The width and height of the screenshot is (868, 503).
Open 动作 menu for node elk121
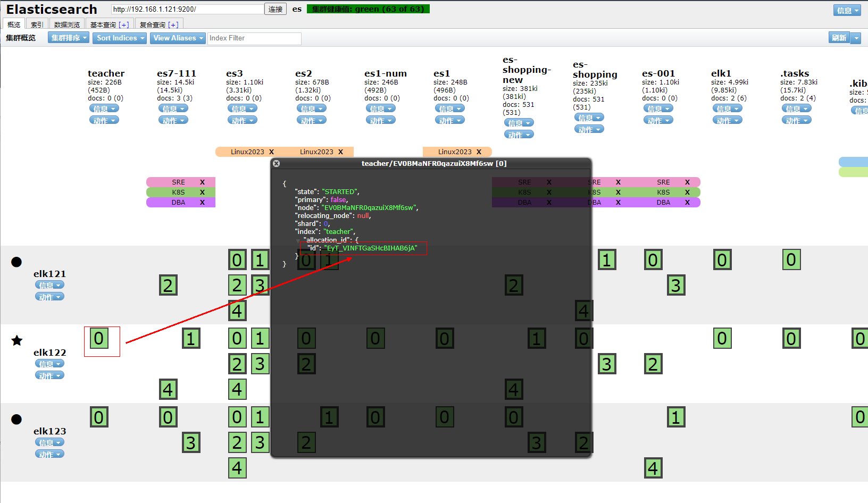click(49, 297)
